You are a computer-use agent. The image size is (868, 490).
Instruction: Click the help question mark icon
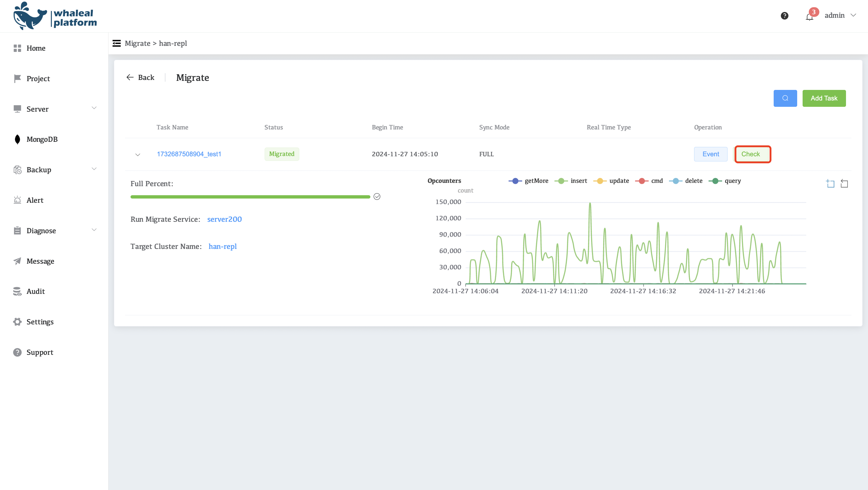point(785,15)
